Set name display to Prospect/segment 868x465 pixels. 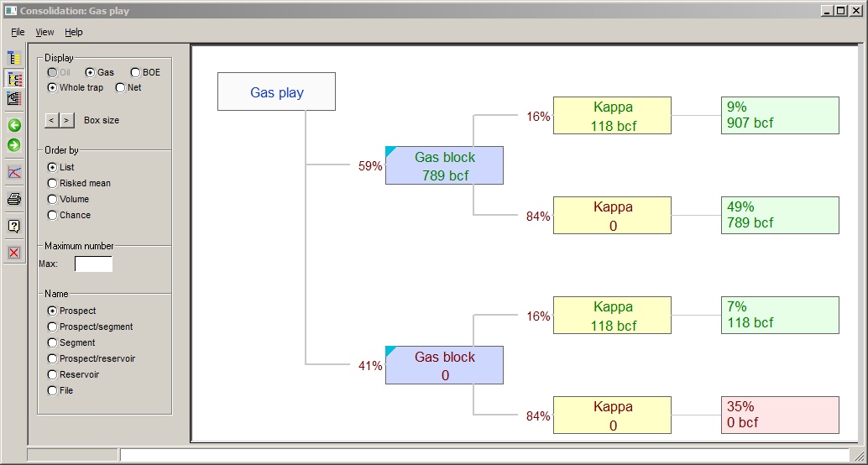coord(53,327)
